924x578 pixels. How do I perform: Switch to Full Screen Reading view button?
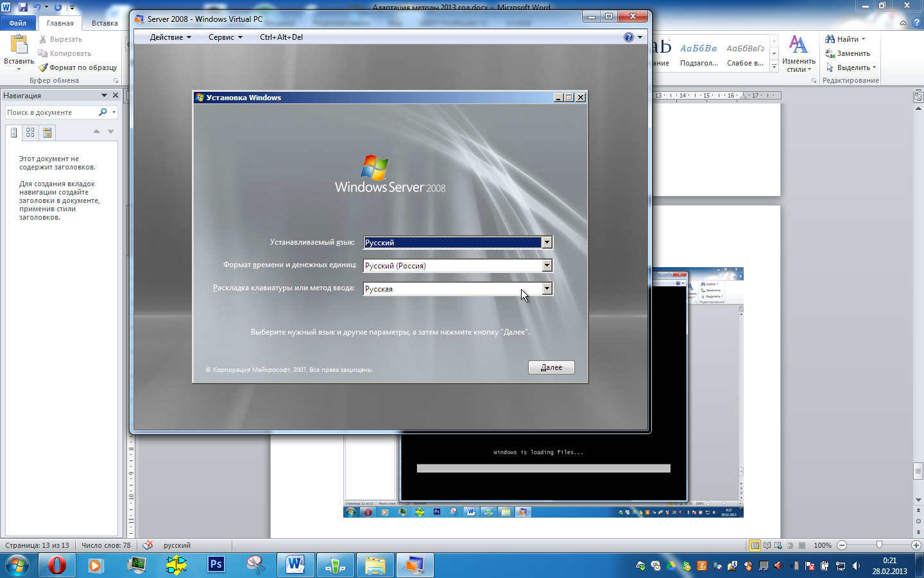(767, 545)
